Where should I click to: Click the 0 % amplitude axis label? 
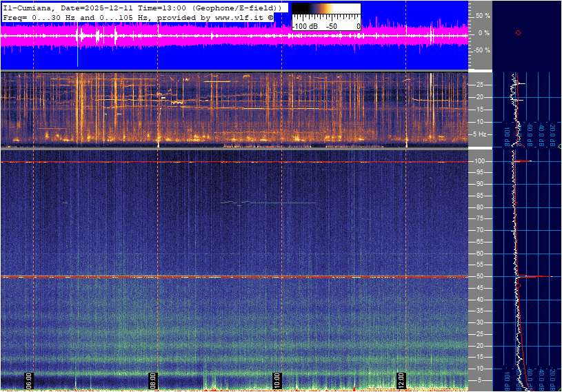pos(484,32)
